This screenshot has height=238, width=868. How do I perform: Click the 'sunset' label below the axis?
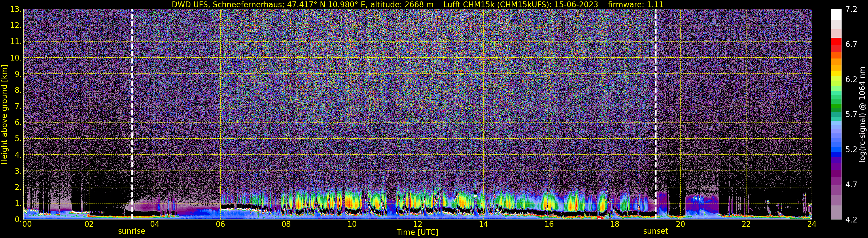pos(655,231)
